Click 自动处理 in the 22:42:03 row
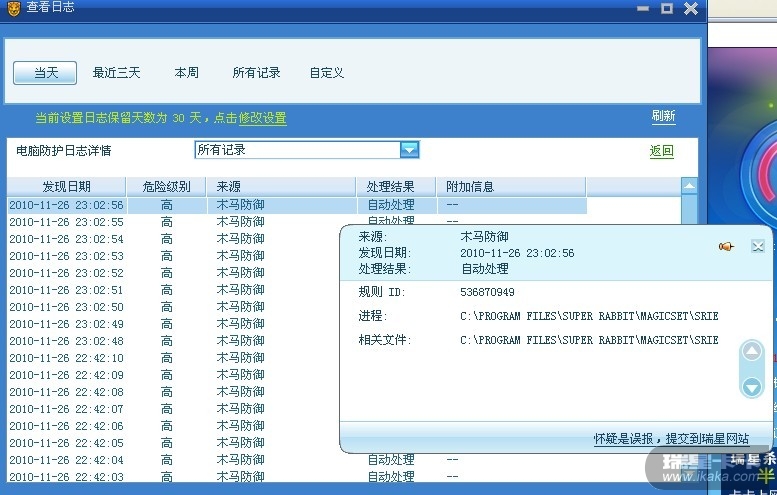The image size is (777, 495). click(391, 476)
